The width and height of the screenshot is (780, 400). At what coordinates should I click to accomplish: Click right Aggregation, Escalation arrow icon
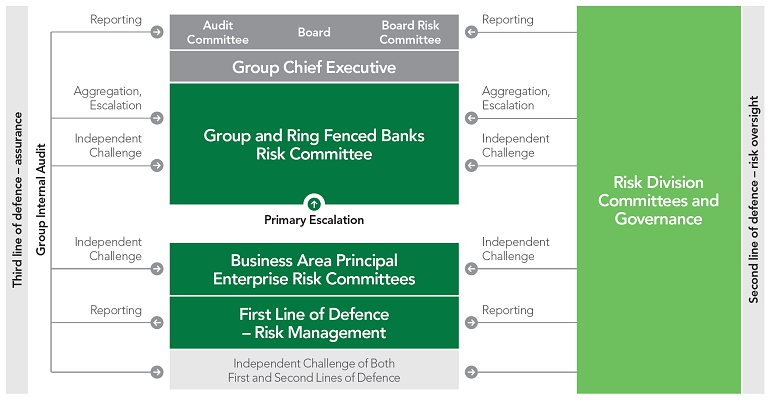(x=471, y=118)
